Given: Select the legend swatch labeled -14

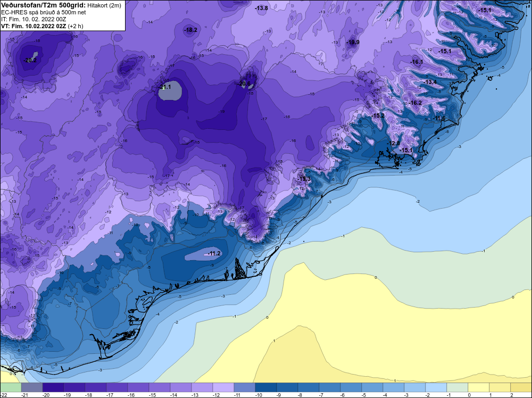Looking at the screenshot, I should pyautogui.click(x=181, y=387).
